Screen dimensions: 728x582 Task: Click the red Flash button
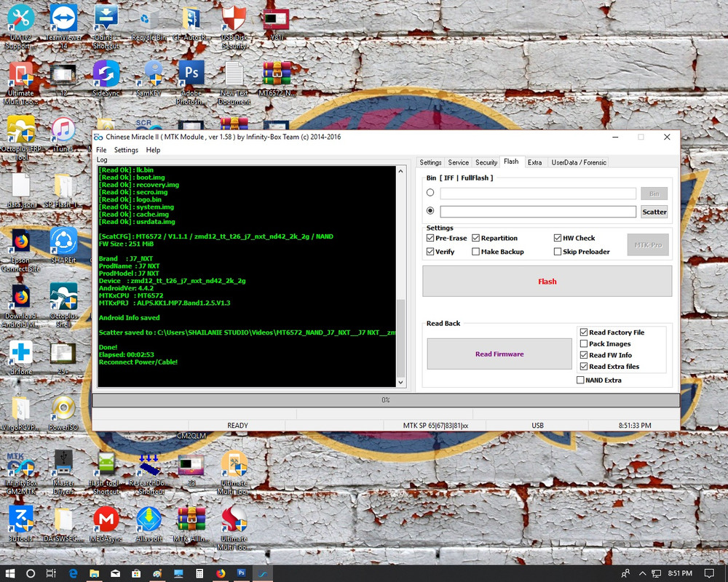coord(547,282)
